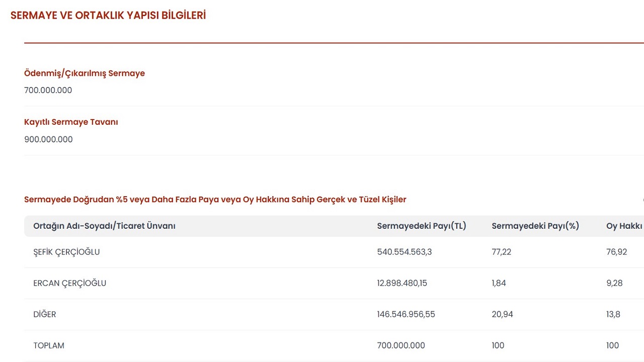Select the DİĞER row label
The height and width of the screenshot is (362, 644).
(x=44, y=314)
